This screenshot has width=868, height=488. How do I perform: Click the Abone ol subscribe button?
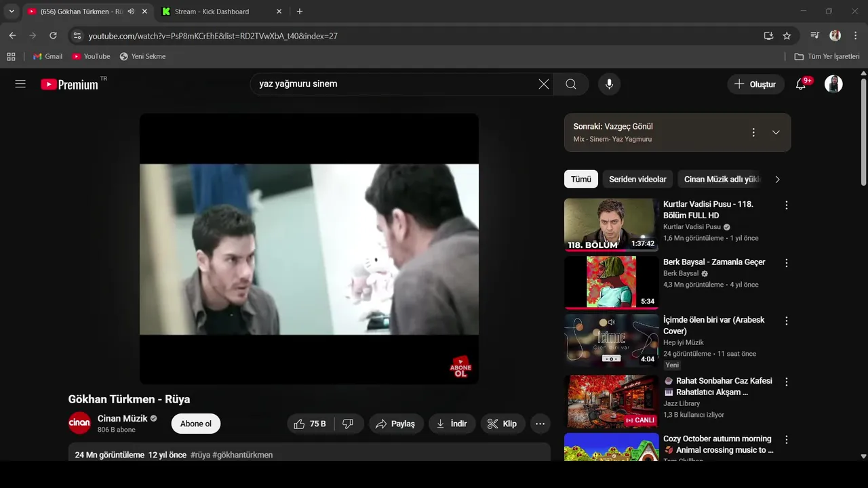click(196, 424)
